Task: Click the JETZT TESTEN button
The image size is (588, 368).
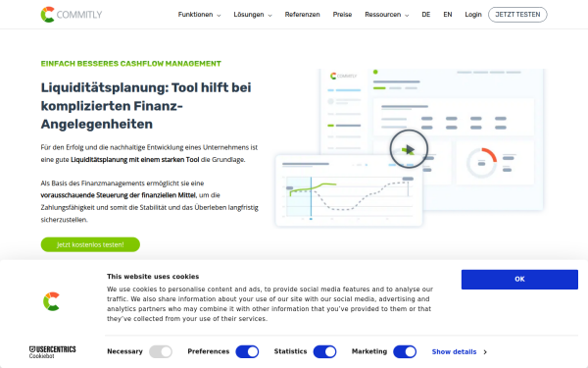Action: point(517,15)
